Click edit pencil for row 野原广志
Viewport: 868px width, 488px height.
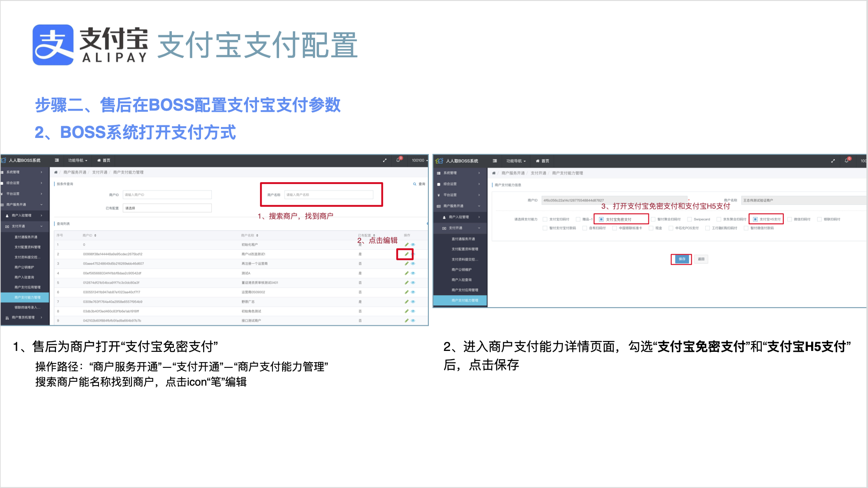point(407,302)
